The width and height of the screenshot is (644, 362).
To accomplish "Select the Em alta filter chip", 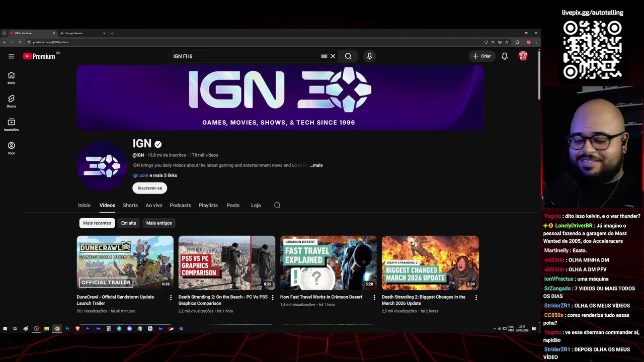I will tap(128, 223).
